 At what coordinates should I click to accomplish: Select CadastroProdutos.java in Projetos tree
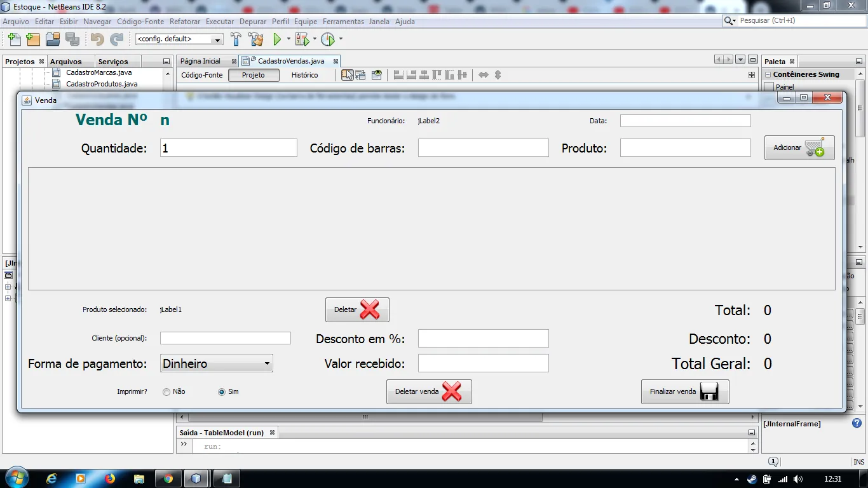tap(102, 84)
